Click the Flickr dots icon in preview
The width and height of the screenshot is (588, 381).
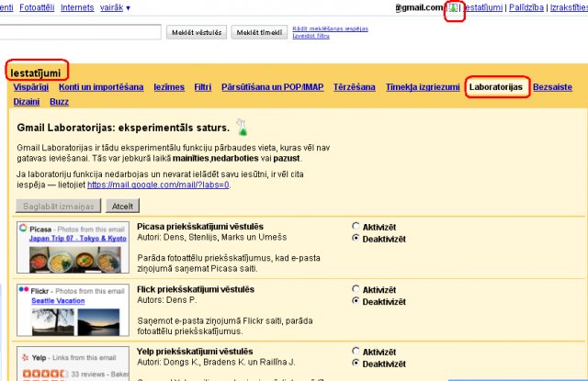pos(24,289)
